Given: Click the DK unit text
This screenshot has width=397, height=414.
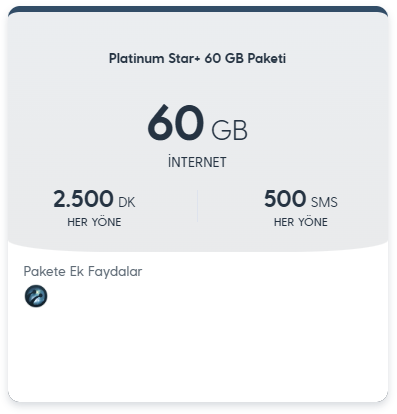Looking at the screenshot, I should [x=127, y=202].
